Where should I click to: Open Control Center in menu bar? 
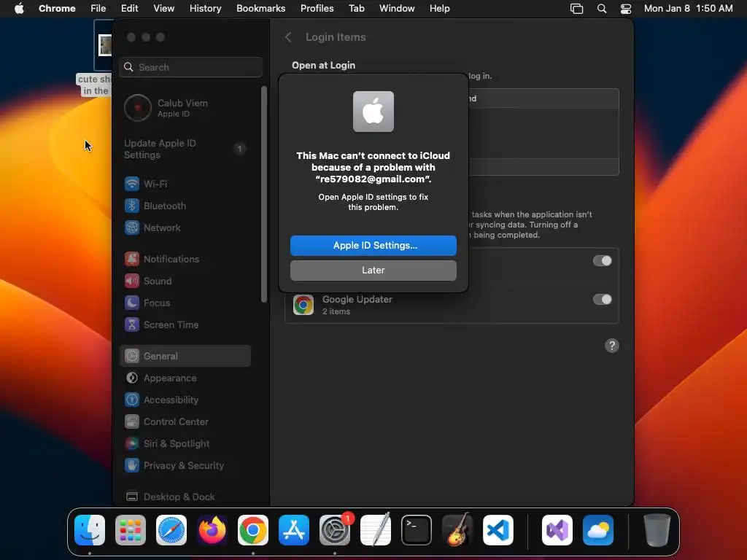click(x=625, y=9)
